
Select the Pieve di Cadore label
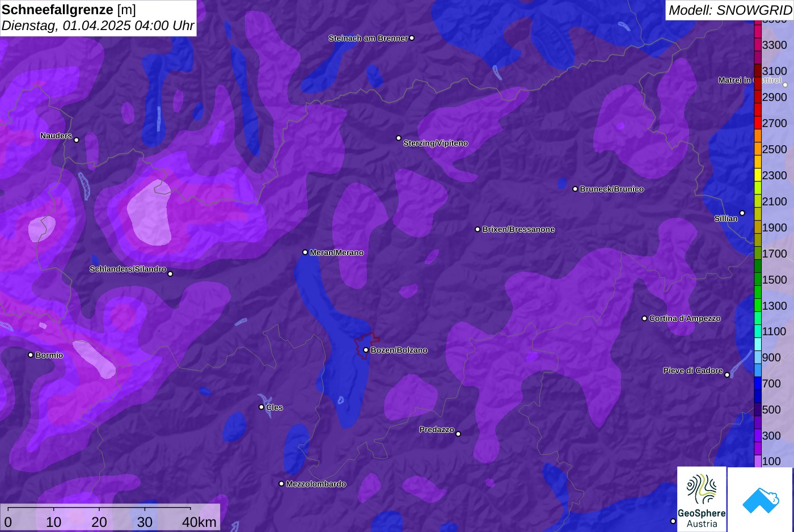693,370
